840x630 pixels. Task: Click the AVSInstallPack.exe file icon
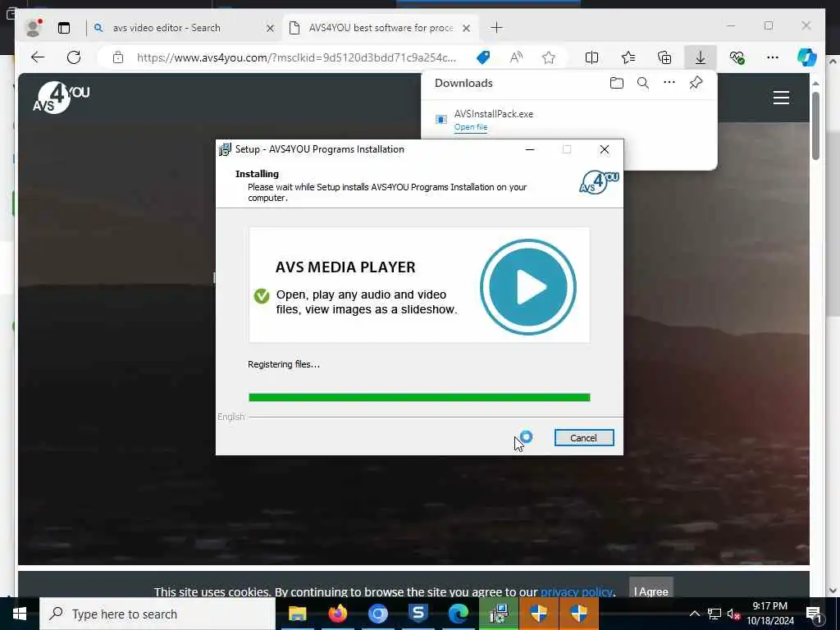[x=441, y=120]
